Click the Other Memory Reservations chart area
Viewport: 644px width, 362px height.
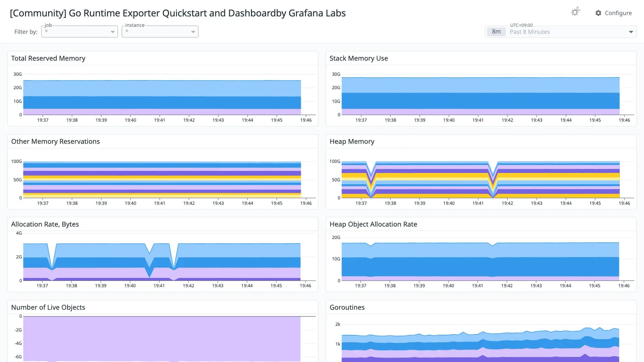[162, 179]
